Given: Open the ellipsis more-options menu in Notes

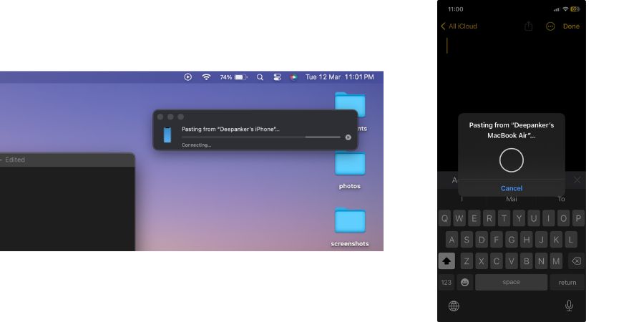Looking at the screenshot, I should [550, 26].
